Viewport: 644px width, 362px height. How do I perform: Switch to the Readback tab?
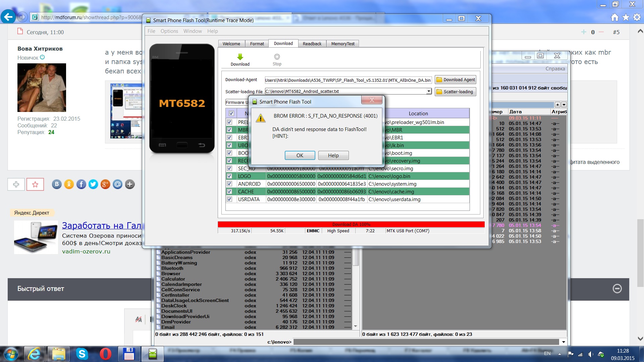click(312, 44)
